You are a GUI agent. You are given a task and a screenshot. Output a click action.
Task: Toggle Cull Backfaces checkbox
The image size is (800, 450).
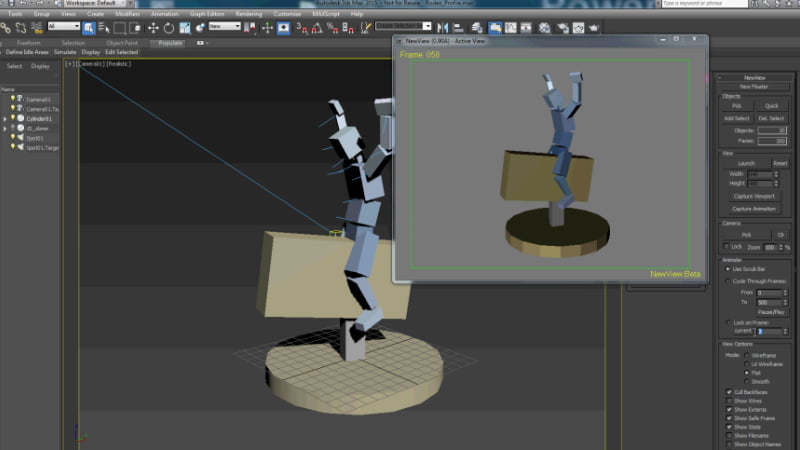[x=727, y=391]
